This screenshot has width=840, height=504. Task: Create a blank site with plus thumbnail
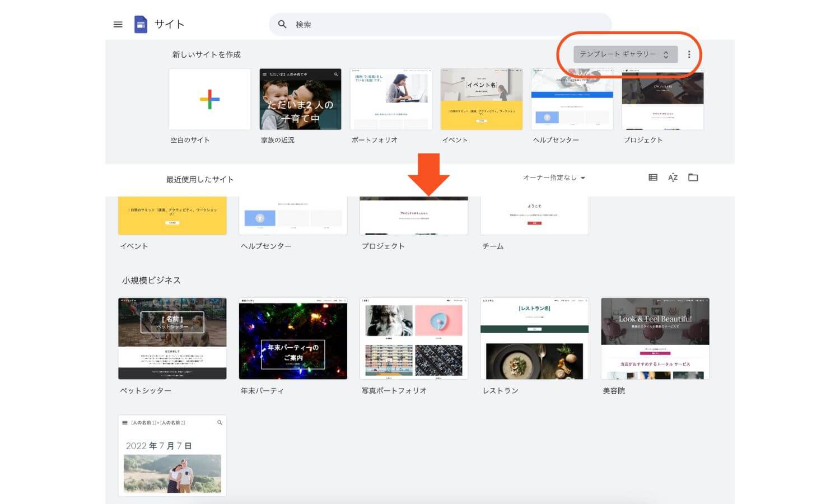tap(210, 99)
